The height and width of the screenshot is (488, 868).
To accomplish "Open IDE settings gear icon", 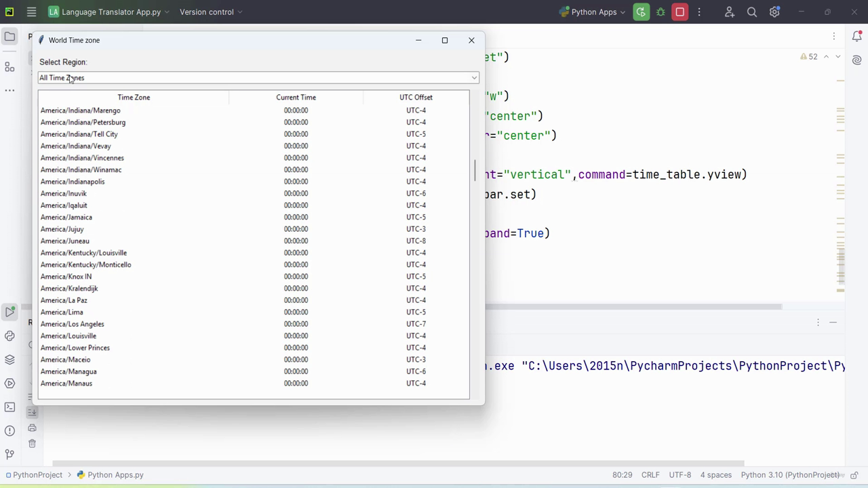I will click(774, 12).
